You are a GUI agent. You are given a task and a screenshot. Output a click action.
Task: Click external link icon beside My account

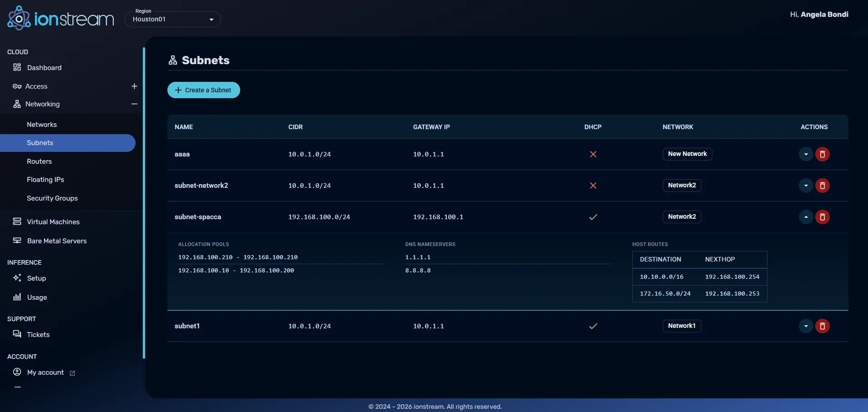coord(72,373)
